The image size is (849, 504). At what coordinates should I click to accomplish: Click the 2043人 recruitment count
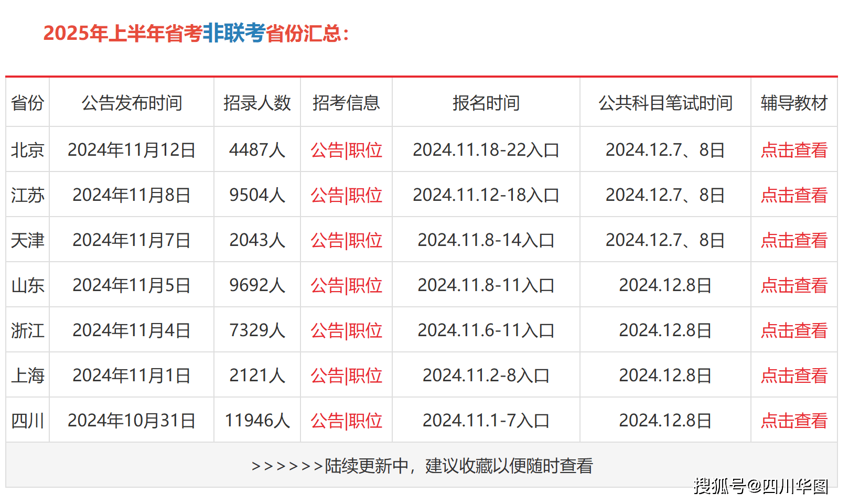pos(257,240)
